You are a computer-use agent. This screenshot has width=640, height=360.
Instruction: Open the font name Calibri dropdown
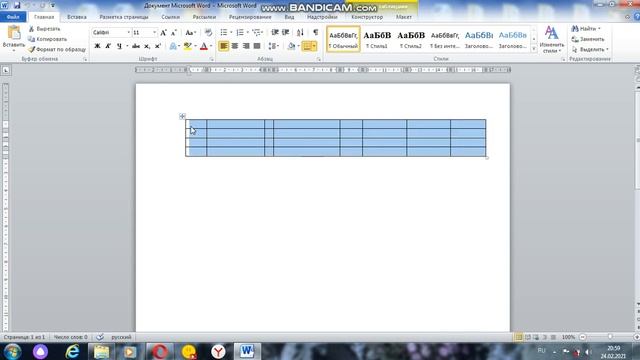[x=129, y=32]
